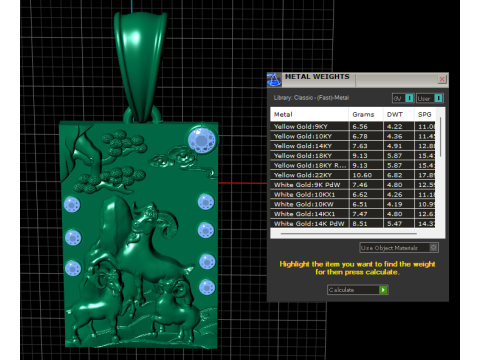Select the White Gold:10KW row

coord(353,204)
